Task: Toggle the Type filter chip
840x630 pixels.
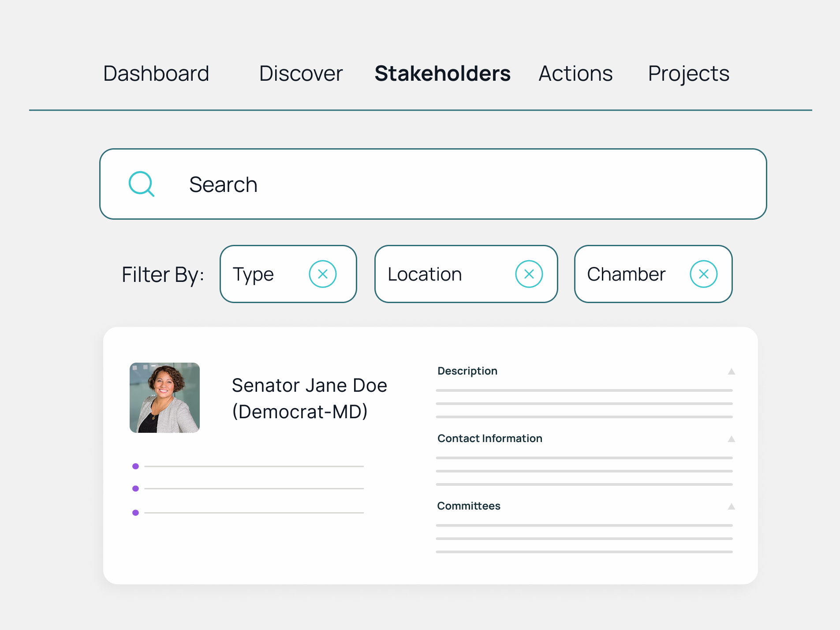Action: [x=254, y=274]
